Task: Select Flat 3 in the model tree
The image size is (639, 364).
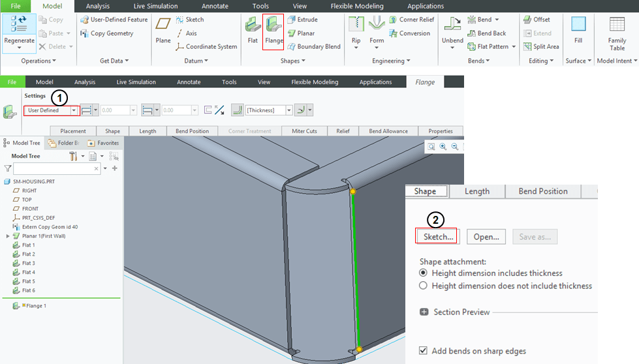Action: 28,263
